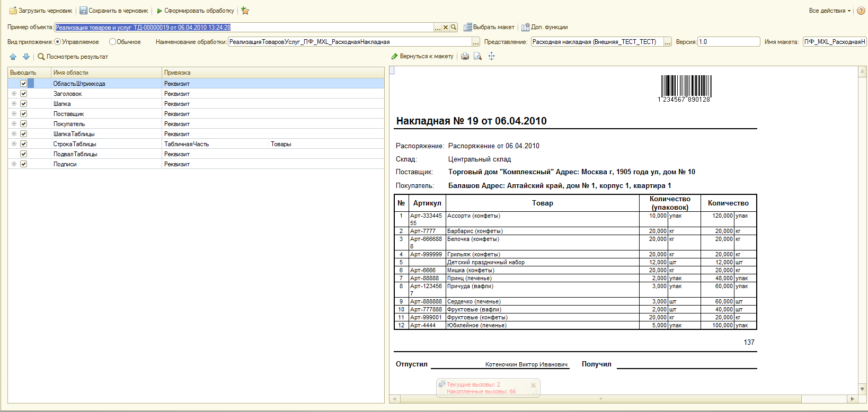Toggle the Заголовок output checkbox

pos(23,94)
